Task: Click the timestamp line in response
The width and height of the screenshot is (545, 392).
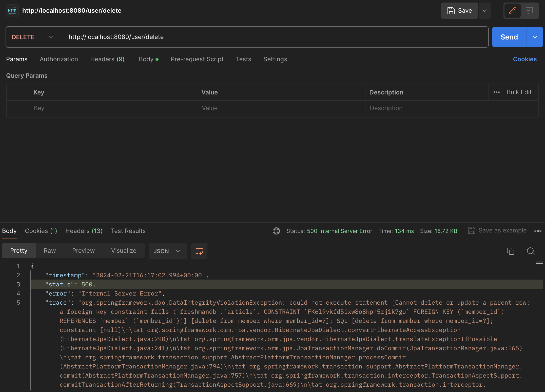Action: pos(127,275)
